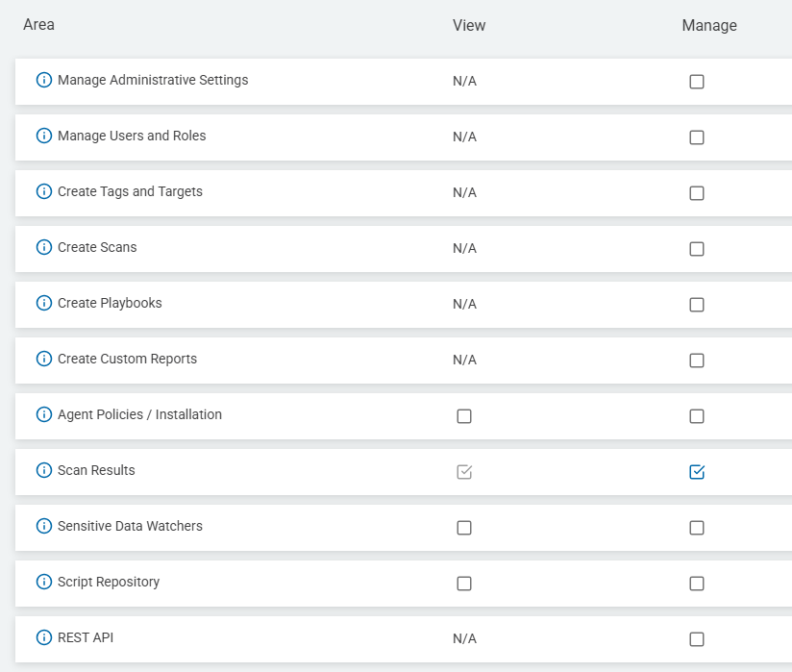Click the Scan Results info icon
Viewport: 792px width, 672px height.
[x=43, y=471]
